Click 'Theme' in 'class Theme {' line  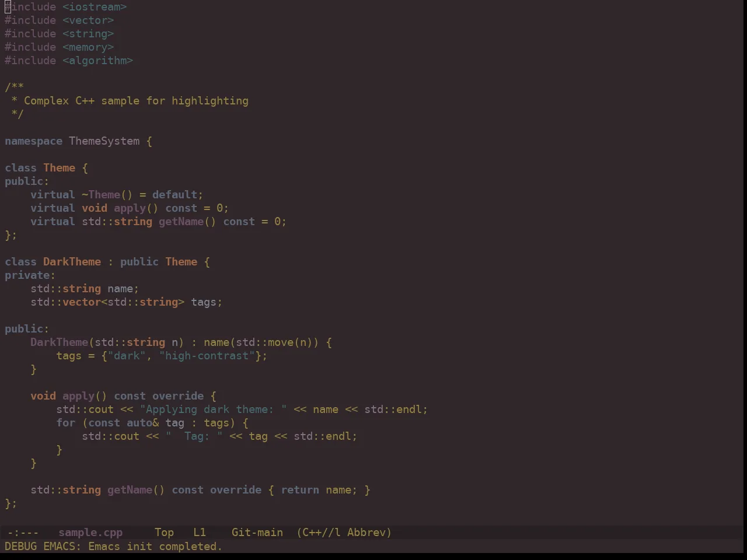[60, 168]
